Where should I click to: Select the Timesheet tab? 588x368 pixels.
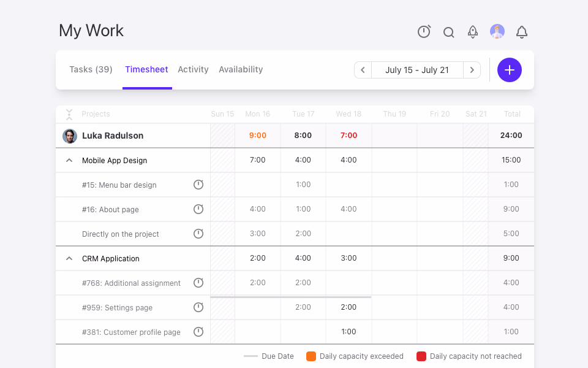(x=146, y=69)
